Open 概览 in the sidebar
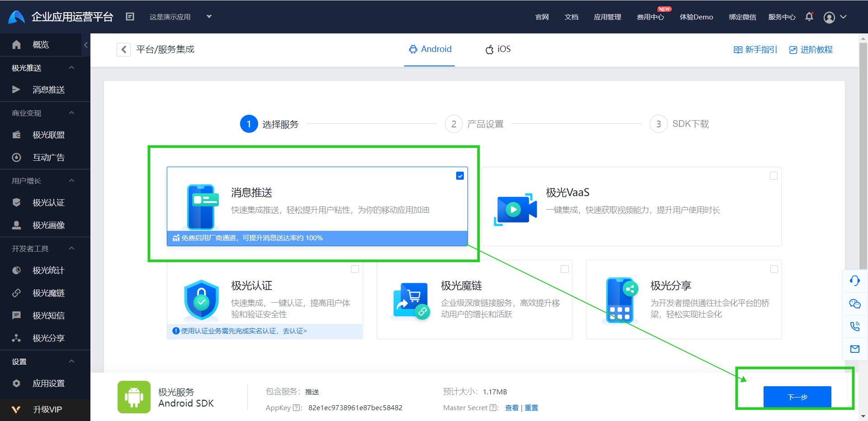868x421 pixels. pyautogui.click(x=41, y=45)
